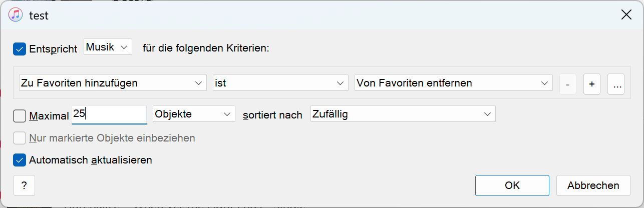Screen dimensions: 644x208
Task: Expand the Zu Favoriten hinzufügen dropdown
Action: (x=113, y=83)
